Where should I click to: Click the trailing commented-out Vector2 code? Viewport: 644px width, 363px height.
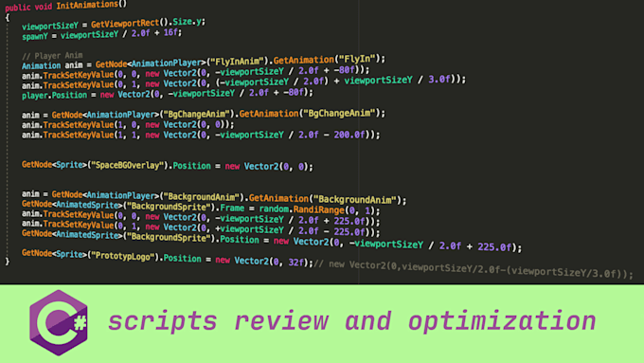point(474,269)
